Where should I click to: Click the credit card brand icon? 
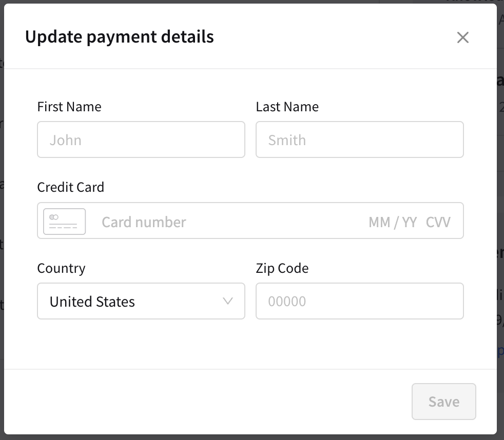click(64, 222)
